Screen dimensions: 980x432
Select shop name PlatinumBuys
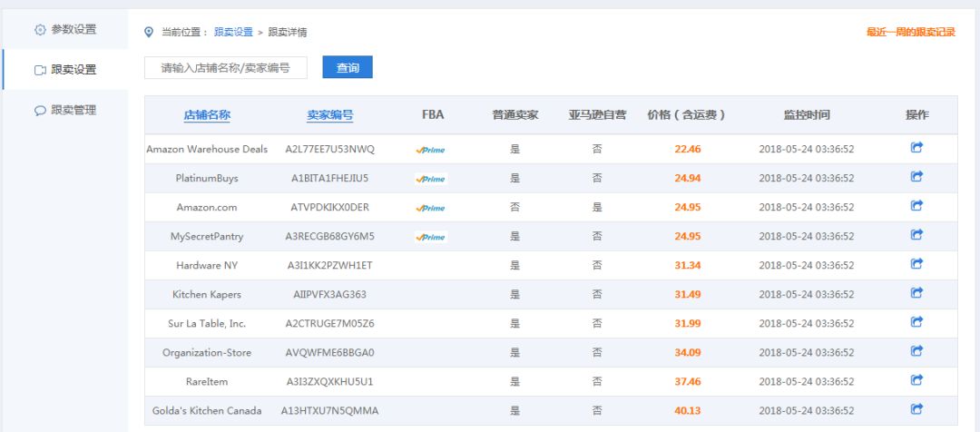point(207,178)
